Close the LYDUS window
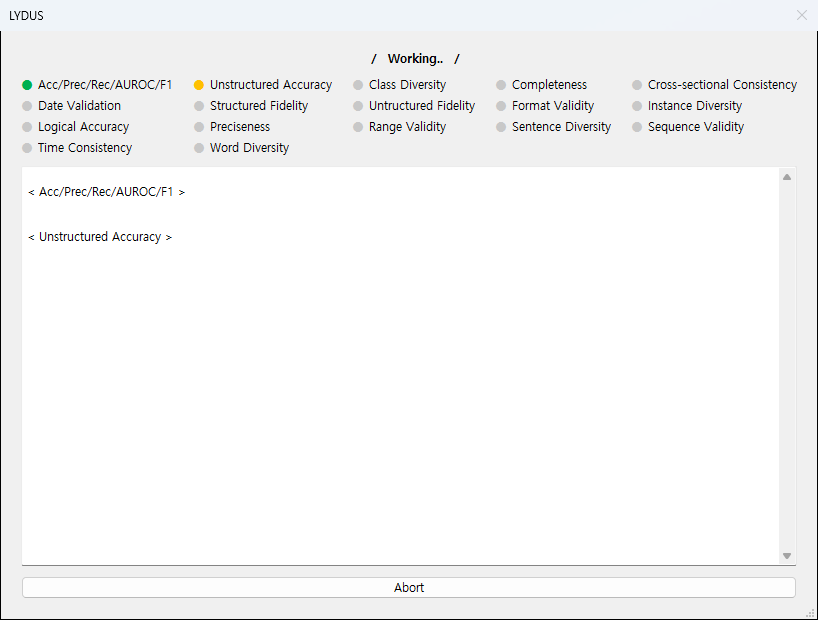Viewport: 818px width, 620px height. (802, 15)
